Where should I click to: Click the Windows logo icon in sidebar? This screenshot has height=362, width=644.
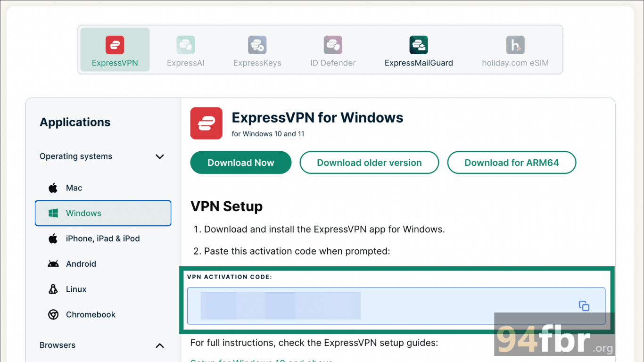(53, 214)
